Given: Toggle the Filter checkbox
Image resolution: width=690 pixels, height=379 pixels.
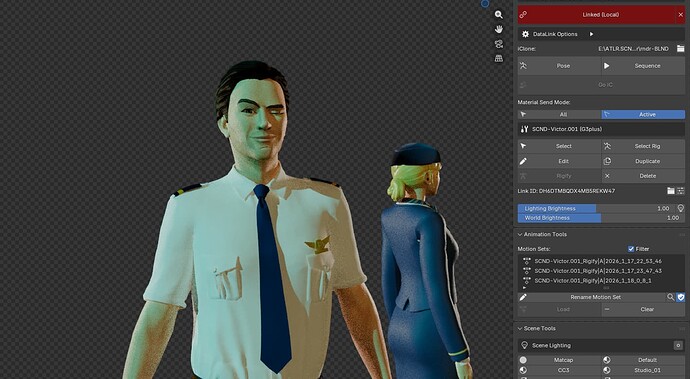Looking at the screenshot, I should pyautogui.click(x=631, y=249).
